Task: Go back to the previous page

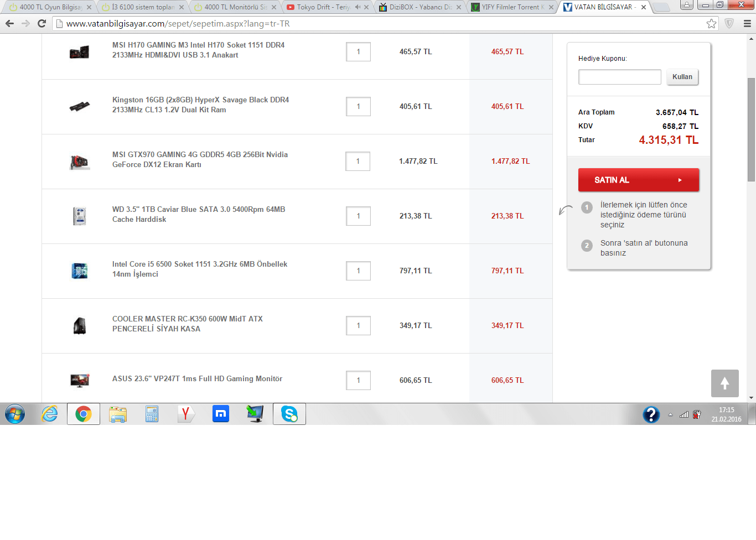Action: (x=9, y=24)
